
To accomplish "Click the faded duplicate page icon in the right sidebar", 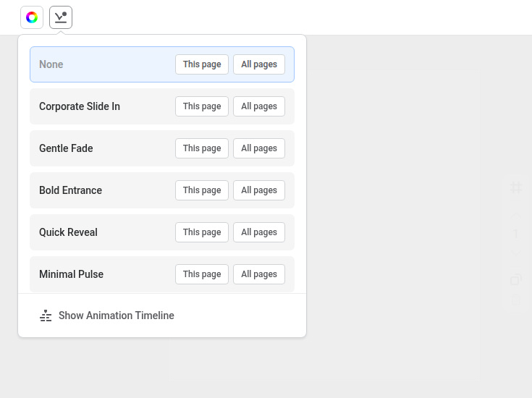I will pos(516,279).
